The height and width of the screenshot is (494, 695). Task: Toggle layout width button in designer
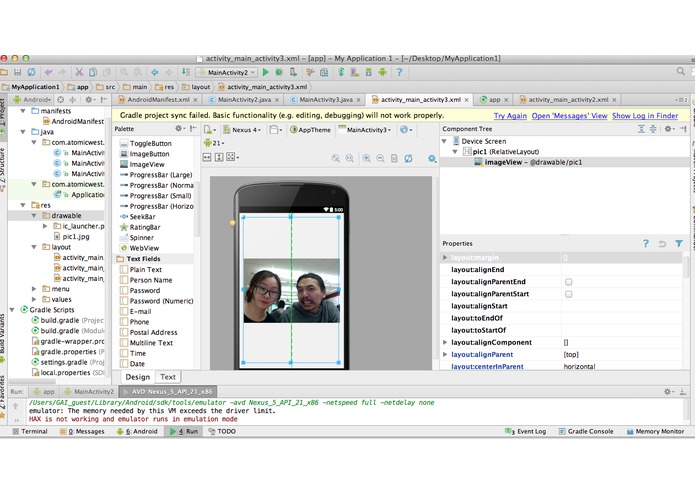click(x=207, y=157)
